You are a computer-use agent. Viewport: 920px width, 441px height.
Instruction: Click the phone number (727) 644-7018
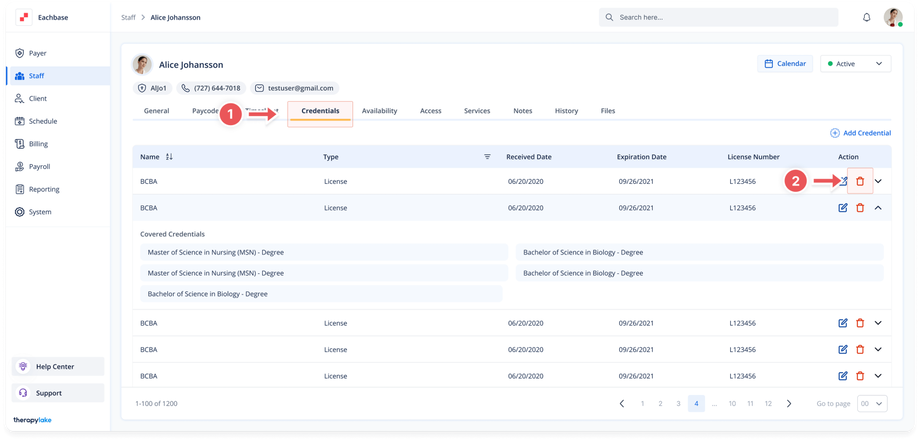(x=211, y=88)
